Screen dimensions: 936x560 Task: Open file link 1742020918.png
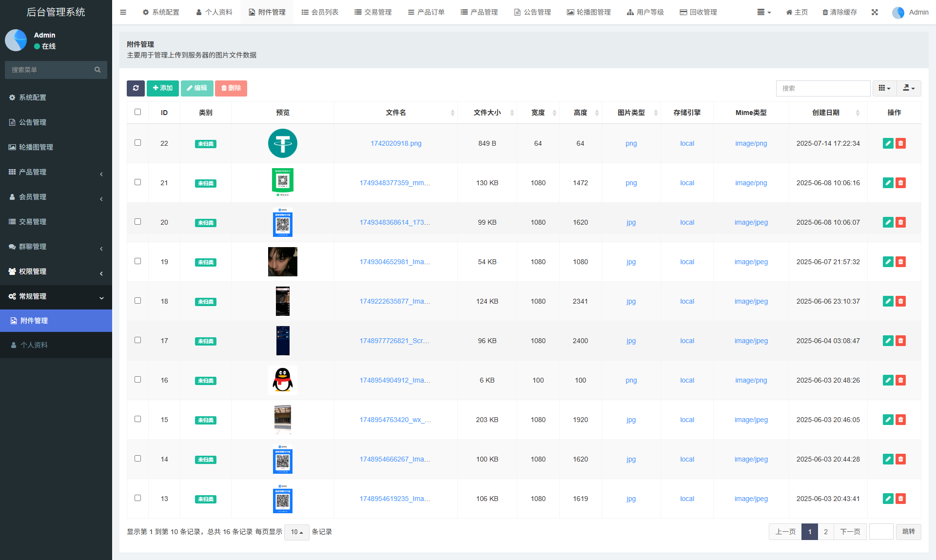click(396, 143)
